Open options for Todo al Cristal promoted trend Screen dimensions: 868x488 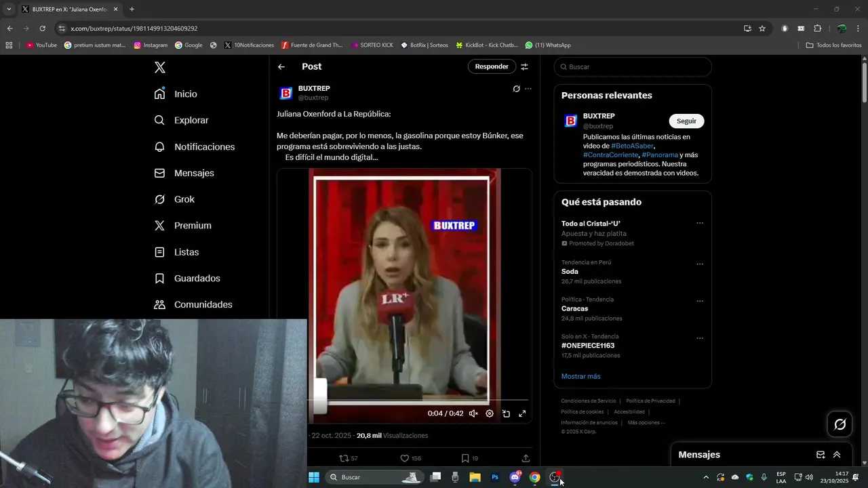tap(700, 223)
